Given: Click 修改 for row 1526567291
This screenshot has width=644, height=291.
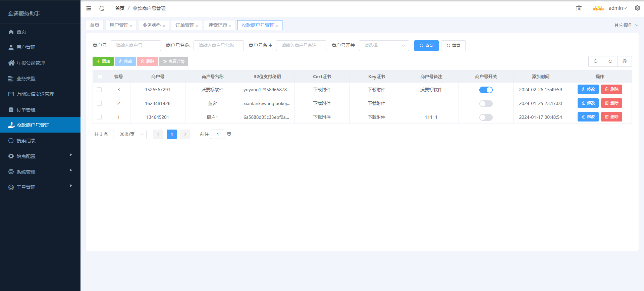Looking at the screenshot, I should pyautogui.click(x=588, y=89).
